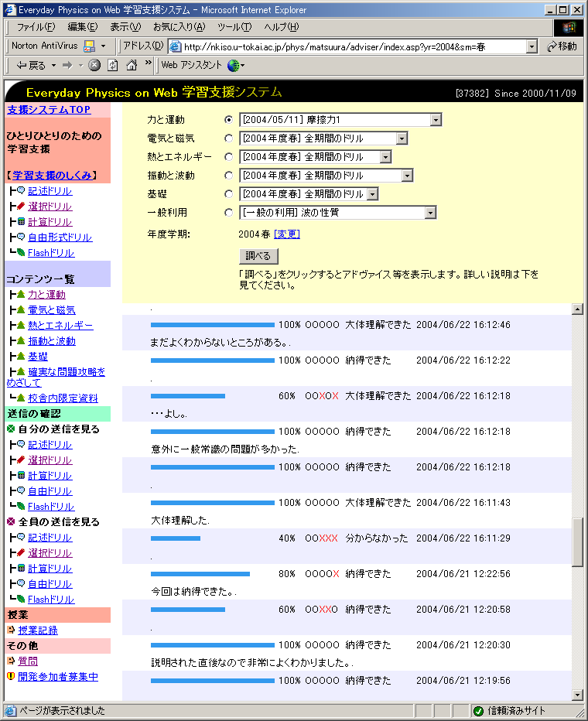Open the Norton AntiVirus dropdown arrow
Screen dimensions: 588x721
104,46
